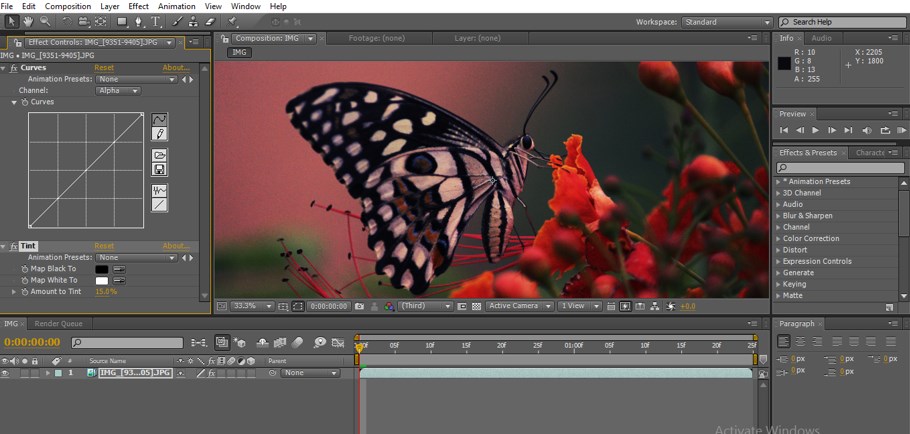Toggle Tint effect fx switch
The height and width of the screenshot is (434, 910).
pyautogui.click(x=13, y=246)
